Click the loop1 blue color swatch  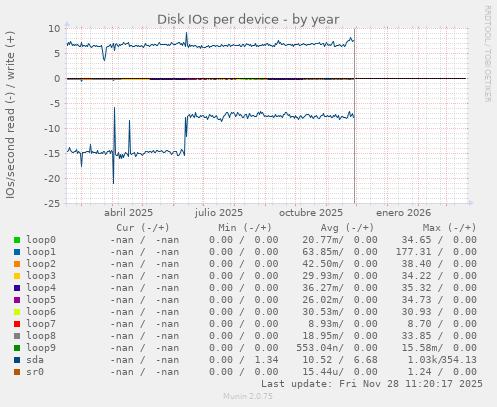click(x=17, y=252)
